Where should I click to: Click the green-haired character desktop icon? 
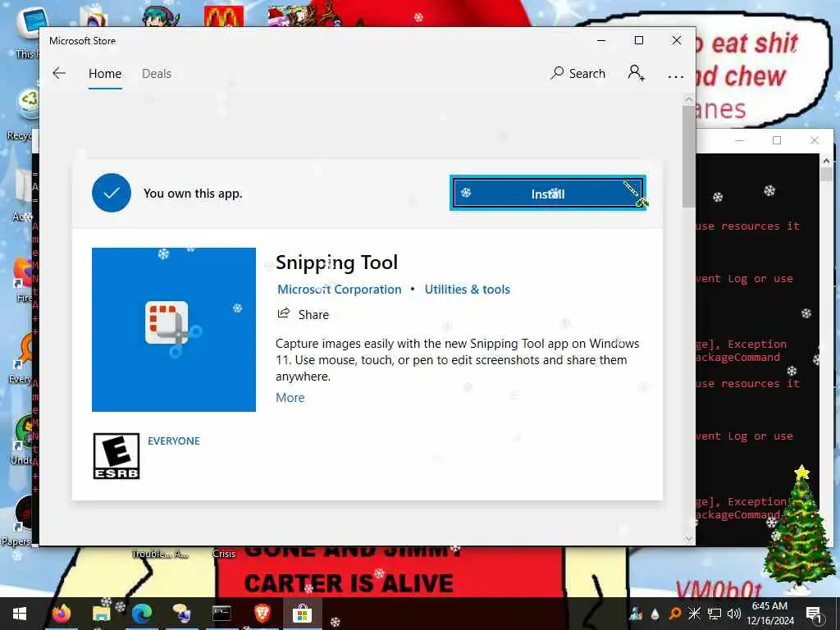[162, 15]
